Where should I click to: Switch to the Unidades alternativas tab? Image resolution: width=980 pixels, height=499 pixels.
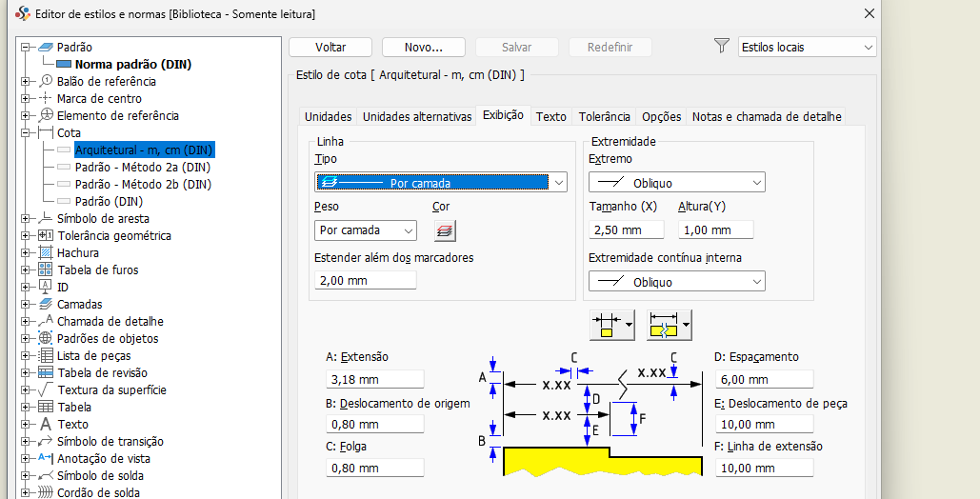[x=417, y=116]
